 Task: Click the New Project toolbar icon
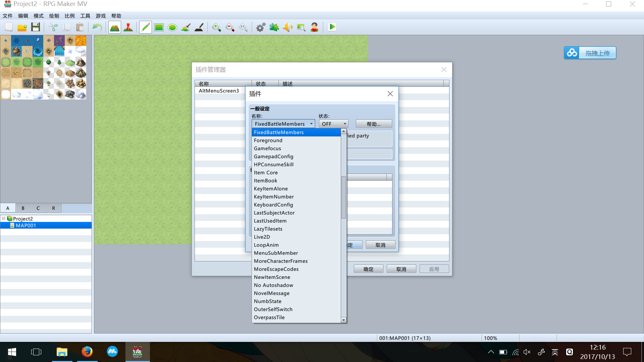pos(9,27)
